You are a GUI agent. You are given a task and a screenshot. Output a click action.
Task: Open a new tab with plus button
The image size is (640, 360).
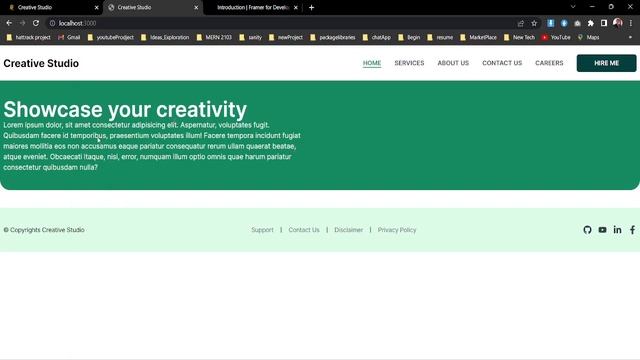click(311, 7)
